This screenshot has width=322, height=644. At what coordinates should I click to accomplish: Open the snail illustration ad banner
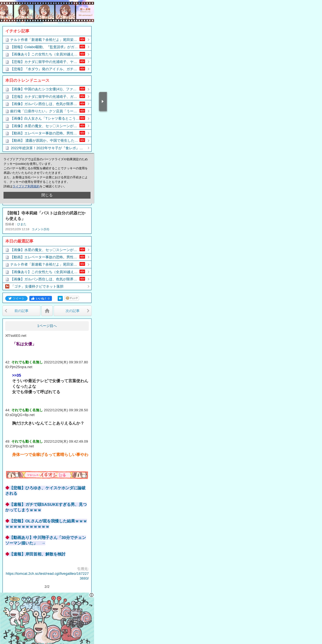pos(47,618)
